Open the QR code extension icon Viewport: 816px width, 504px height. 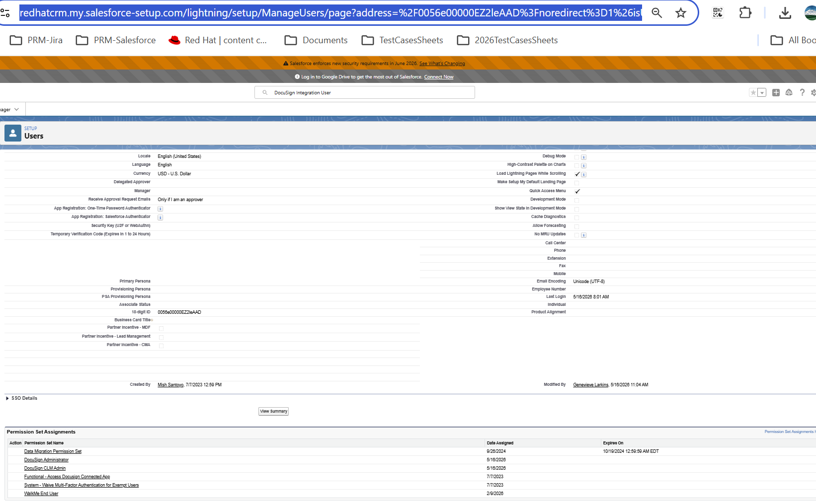pyautogui.click(x=718, y=13)
